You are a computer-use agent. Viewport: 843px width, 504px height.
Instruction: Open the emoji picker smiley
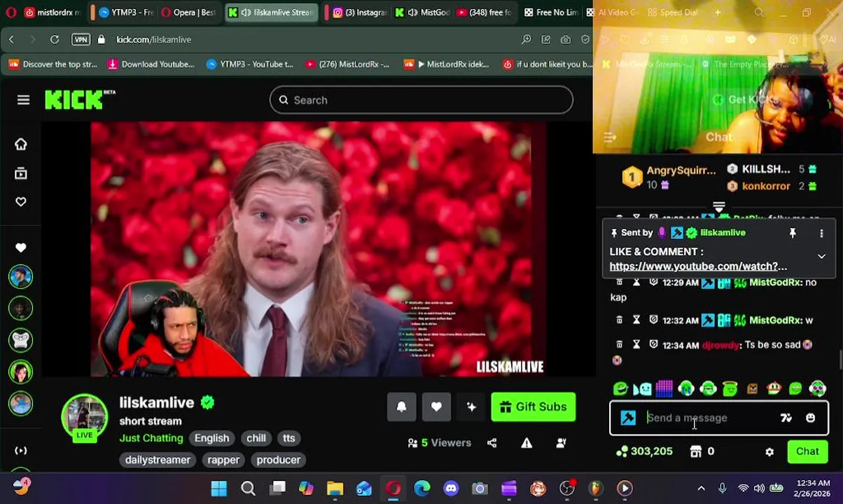[x=810, y=418]
